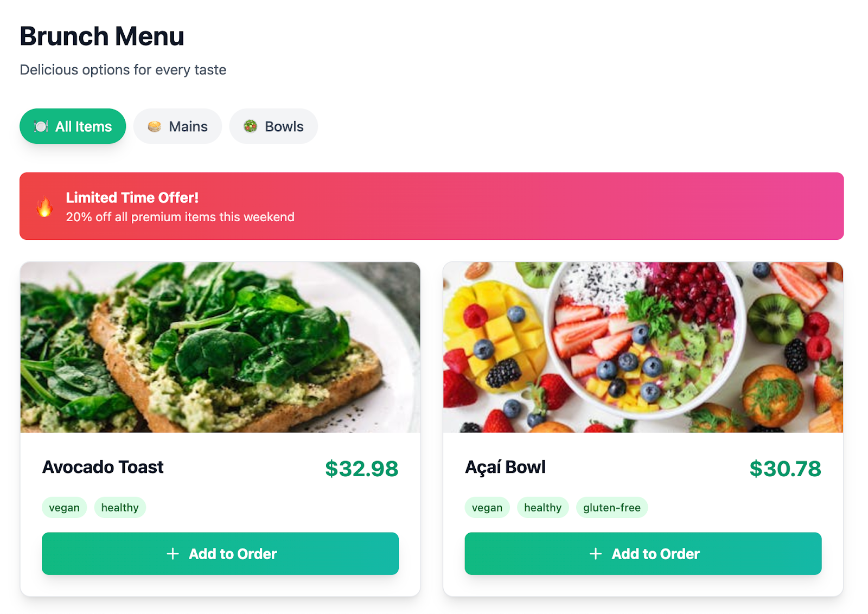Viewport: 868px width, 614px height.
Task: Toggle the Mains category filter
Action: click(177, 126)
